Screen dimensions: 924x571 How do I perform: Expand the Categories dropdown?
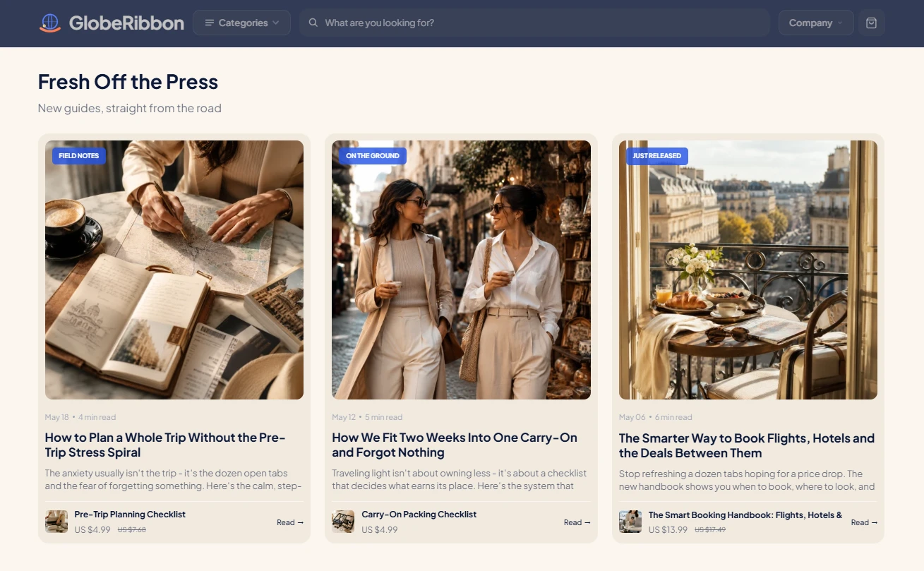click(241, 23)
